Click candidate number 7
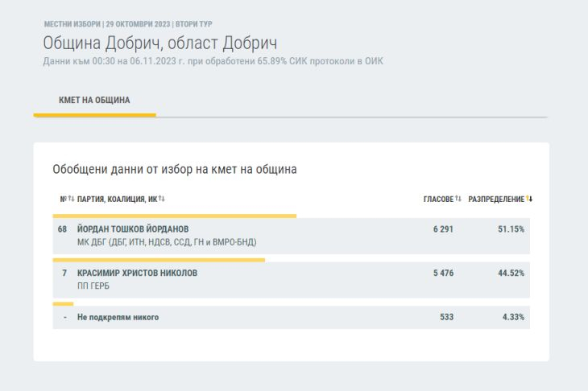 [x=64, y=273]
